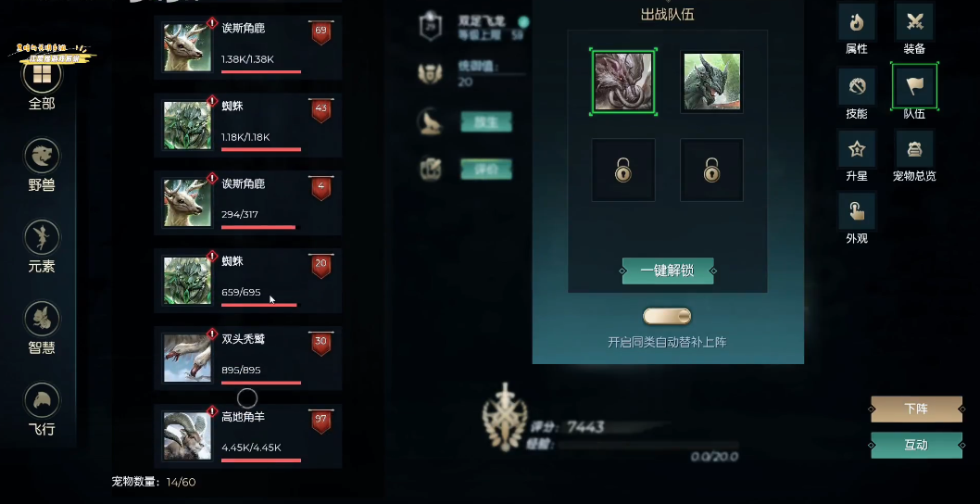Select 高地角羊 pet level 97
980x504 pixels.
click(248, 435)
